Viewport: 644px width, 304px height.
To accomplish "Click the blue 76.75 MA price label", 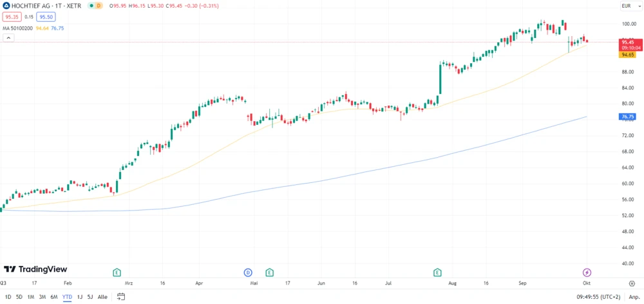I will pos(628,117).
